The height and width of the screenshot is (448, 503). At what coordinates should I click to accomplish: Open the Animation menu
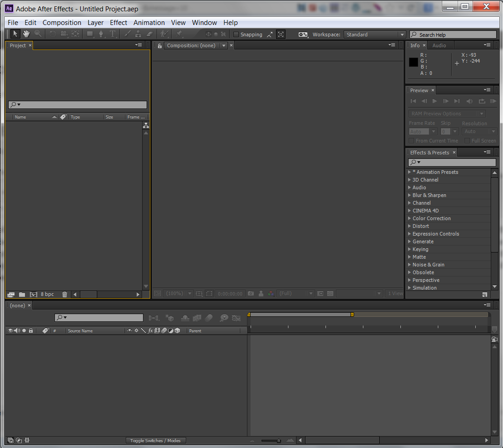pyautogui.click(x=149, y=22)
